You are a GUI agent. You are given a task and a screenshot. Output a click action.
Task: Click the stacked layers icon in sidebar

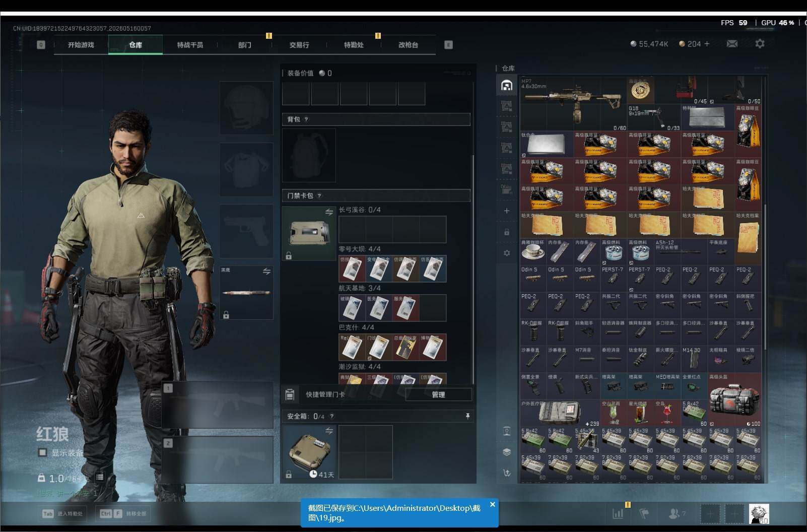507,452
